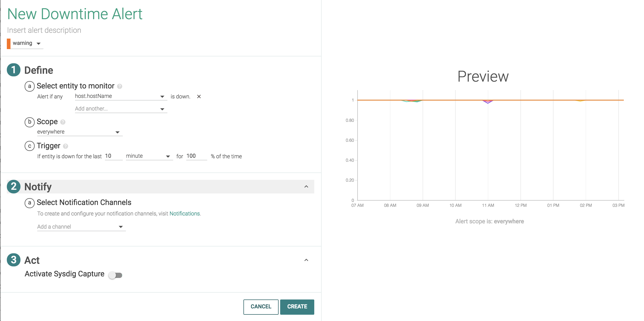The image size is (644, 321).
Task: Click the step 1 Define number badge
Action: 14,70
